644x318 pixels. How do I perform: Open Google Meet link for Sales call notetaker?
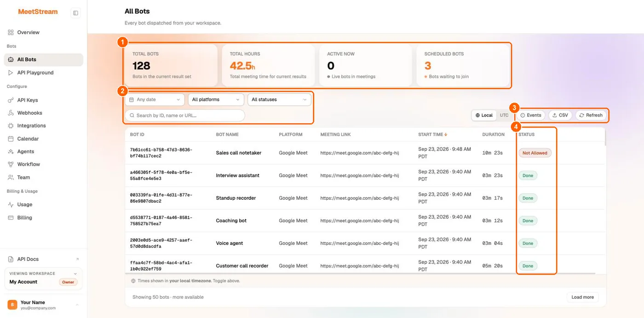tap(360, 153)
